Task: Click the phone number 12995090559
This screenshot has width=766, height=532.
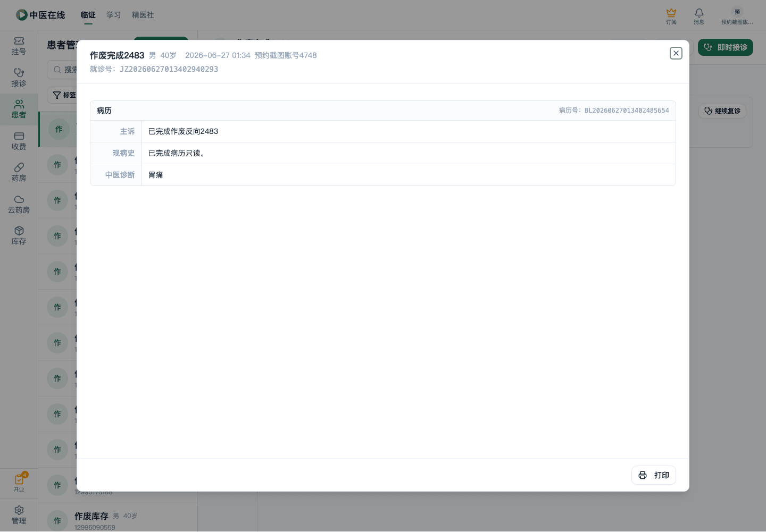Action: point(95,528)
